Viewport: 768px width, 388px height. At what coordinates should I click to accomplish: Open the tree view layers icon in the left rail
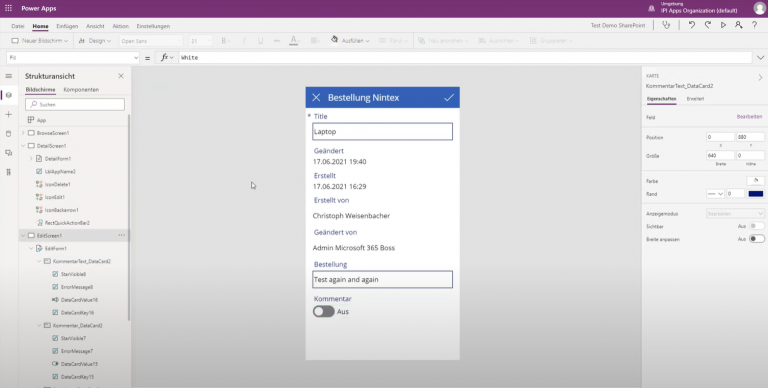8,95
